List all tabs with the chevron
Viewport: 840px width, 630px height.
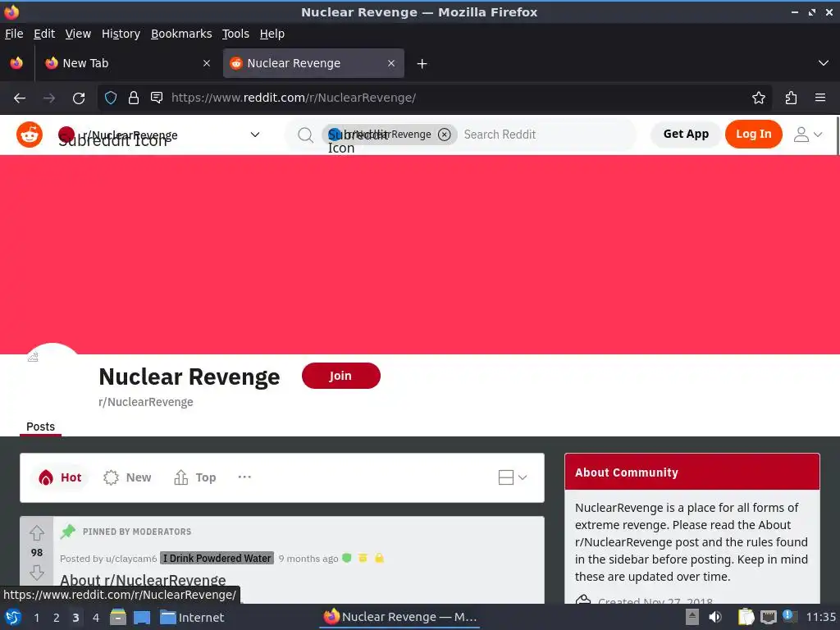(824, 63)
